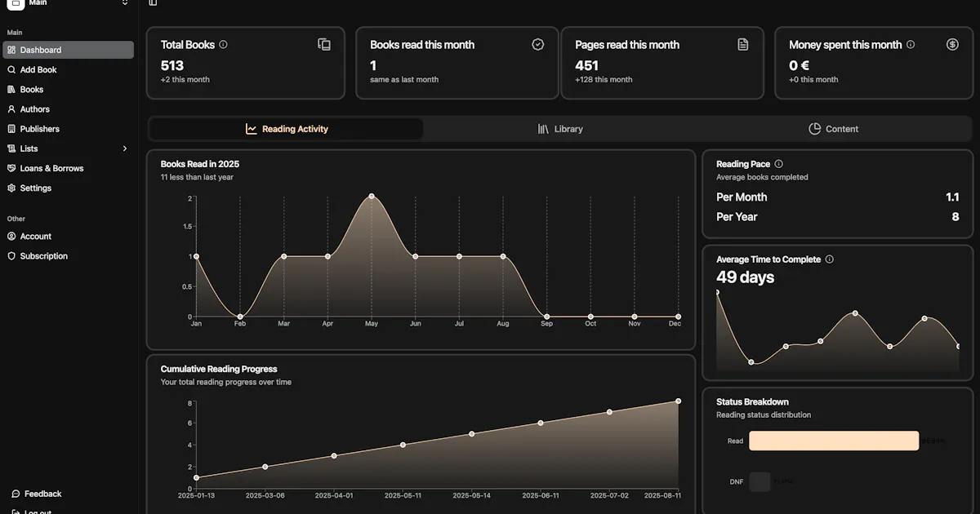Click the Per Year pace value 8
Screen dimensions: 980x514
click(x=955, y=217)
